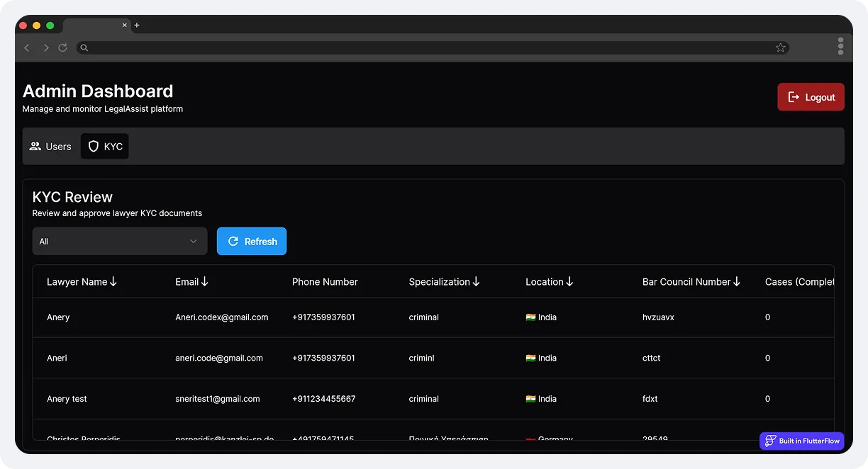868x469 pixels.
Task: Reload the page with the refresh icon
Action: (62, 47)
